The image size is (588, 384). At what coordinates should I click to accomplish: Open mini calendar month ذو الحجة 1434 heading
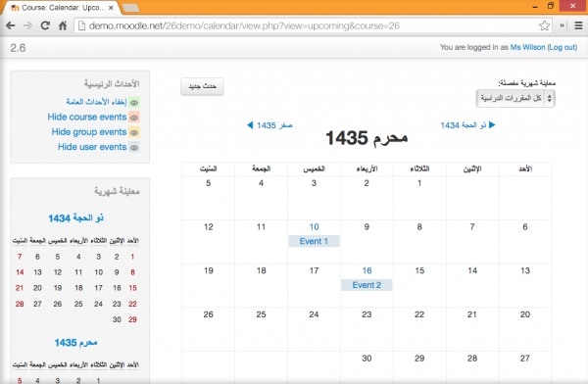tap(75, 218)
